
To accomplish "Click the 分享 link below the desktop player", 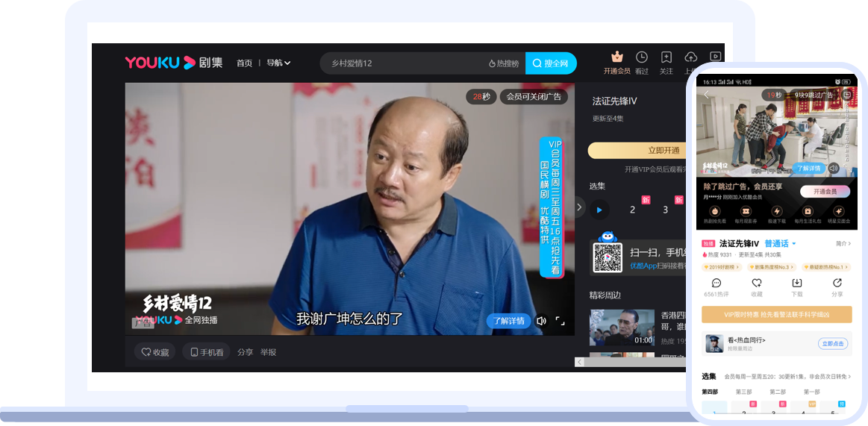I will click(246, 352).
